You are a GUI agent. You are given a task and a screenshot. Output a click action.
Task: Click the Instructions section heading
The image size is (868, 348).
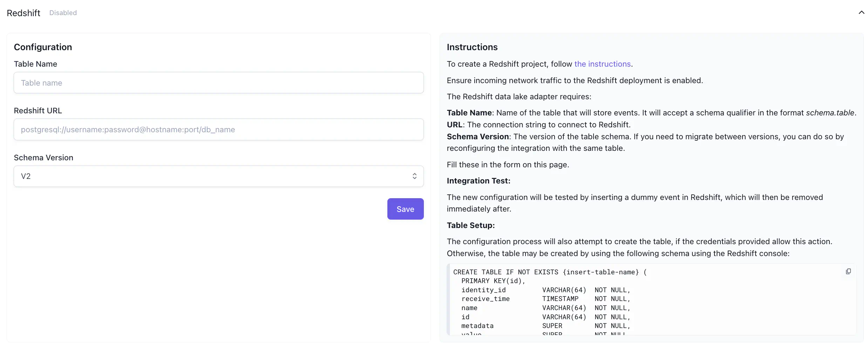coord(472,47)
